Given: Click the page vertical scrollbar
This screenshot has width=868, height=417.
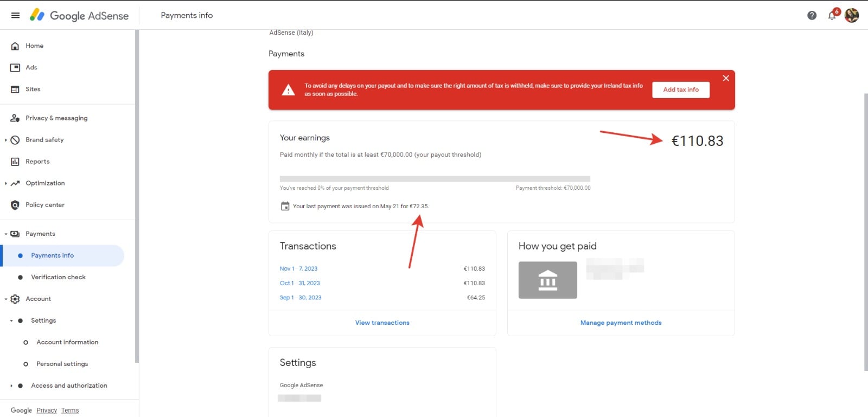Looking at the screenshot, I should click(866, 232).
